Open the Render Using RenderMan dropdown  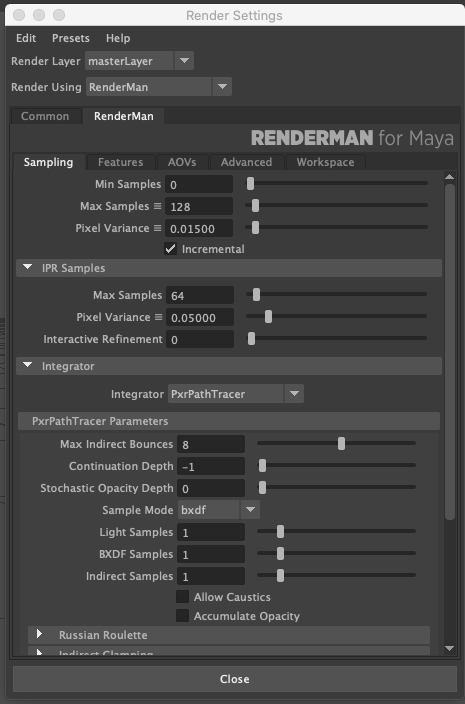pos(158,87)
